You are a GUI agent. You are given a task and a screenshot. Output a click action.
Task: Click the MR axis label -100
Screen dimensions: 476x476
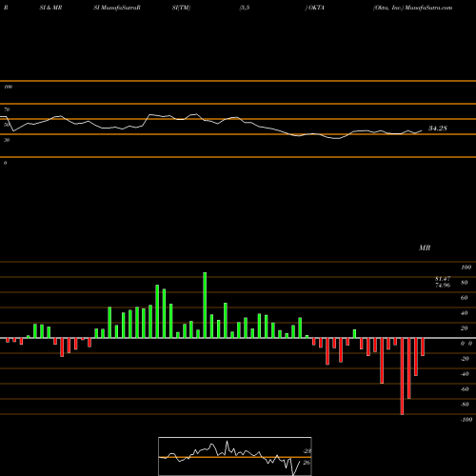pyautogui.click(x=466, y=420)
